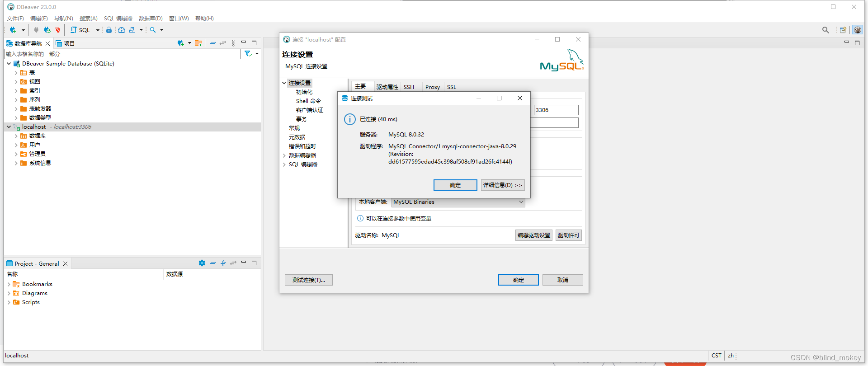
Task: Click the reconnect plug icon with green arrows
Action: tap(47, 30)
